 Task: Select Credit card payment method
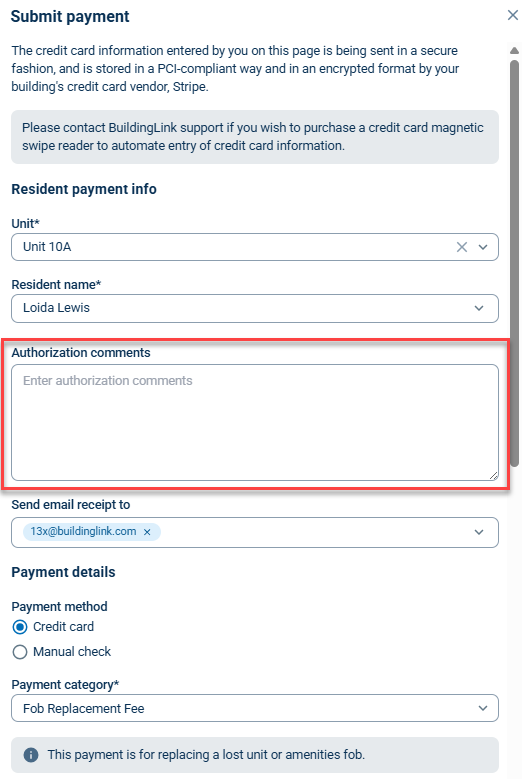20,627
